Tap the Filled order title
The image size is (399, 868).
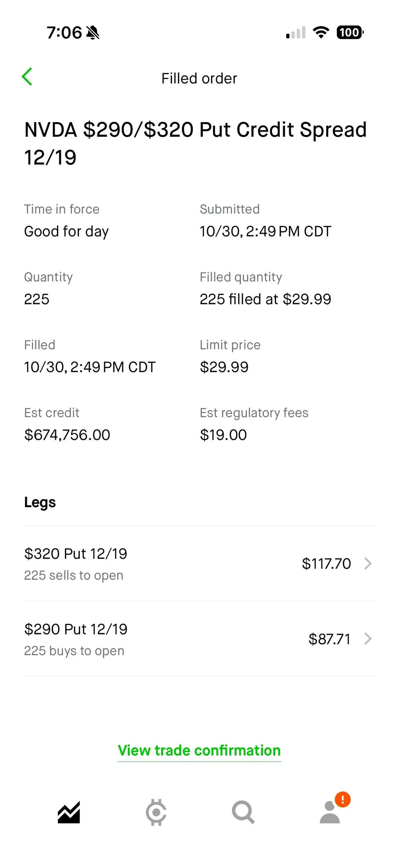pos(199,79)
